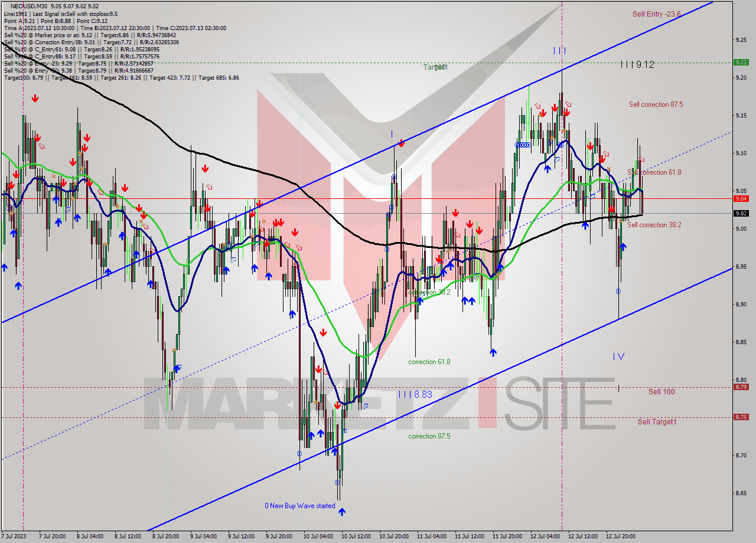Click '11 Jul 20:00' on the time axis

[507, 537]
